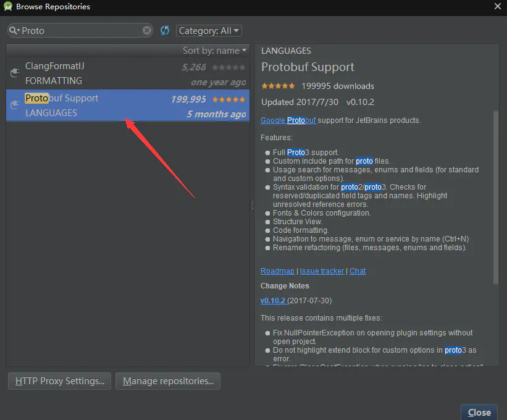The image size is (507, 420).
Task: Open the Roadmap link
Action: (x=277, y=271)
